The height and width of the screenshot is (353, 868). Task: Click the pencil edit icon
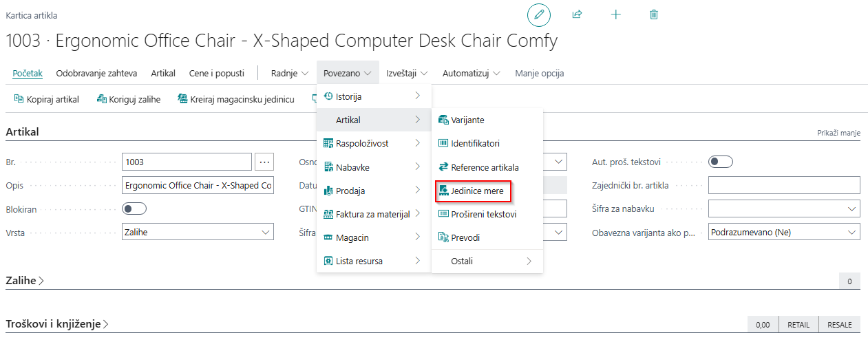click(x=538, y=14)
